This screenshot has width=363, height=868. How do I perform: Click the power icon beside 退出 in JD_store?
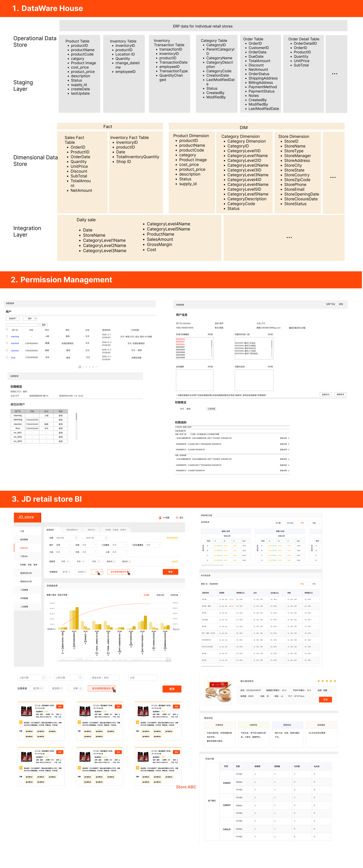pos(177,518)
